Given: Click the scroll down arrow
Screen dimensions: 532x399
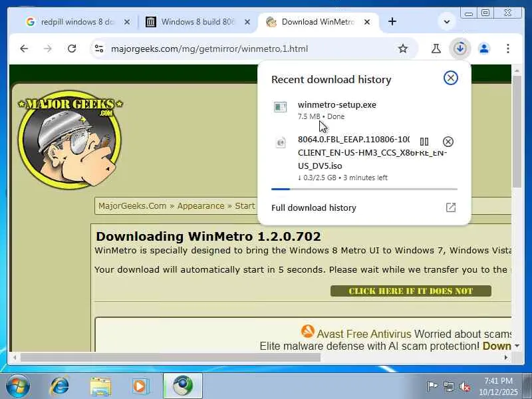Looking at the screenshot, I should pyautogui.click(x=517, y=346).
